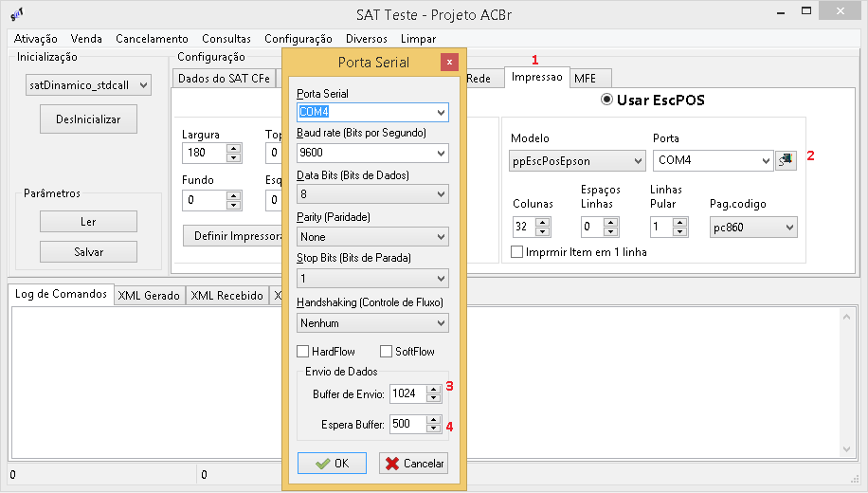Image resolution: width=868 pixels, height=493 pixels.
Task: Open the Limpar menu
Action: [418, 39]
